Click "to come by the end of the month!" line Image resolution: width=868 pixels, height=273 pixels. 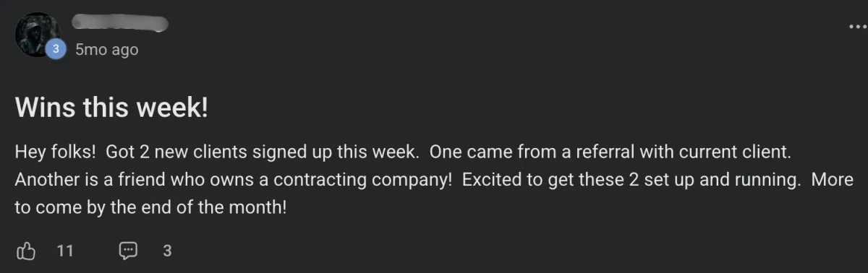151,207
